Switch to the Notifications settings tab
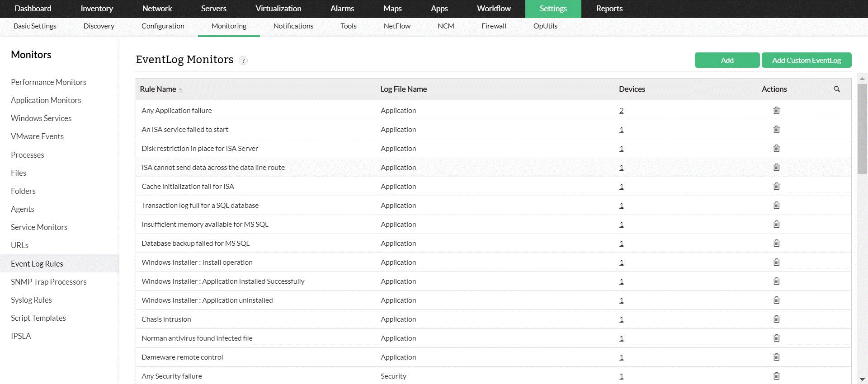Viewport: 868px width, 384px height. click(x=293, y=26)
